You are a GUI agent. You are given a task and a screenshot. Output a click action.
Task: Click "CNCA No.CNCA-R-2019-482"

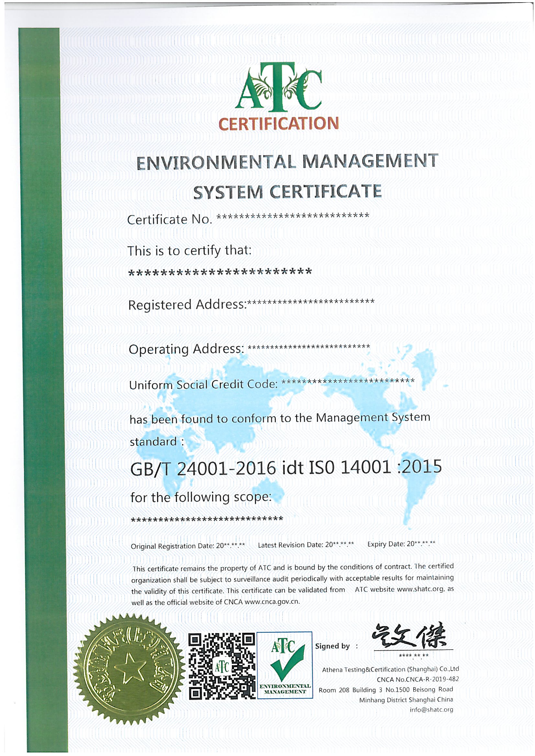click(x=418, y=679)
